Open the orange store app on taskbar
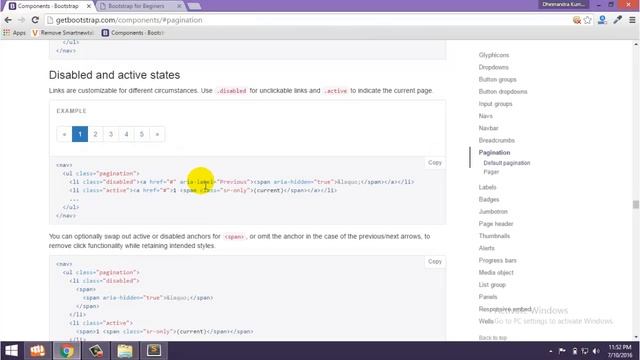The width and height of the screenshot is (640, 360). tap(38, 351)
